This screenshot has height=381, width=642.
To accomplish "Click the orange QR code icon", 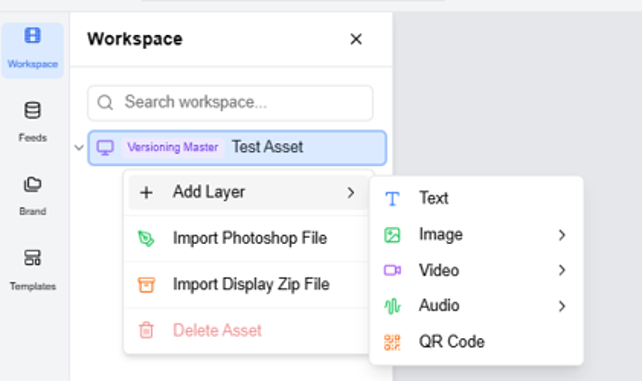I will [x=392, y=343].
